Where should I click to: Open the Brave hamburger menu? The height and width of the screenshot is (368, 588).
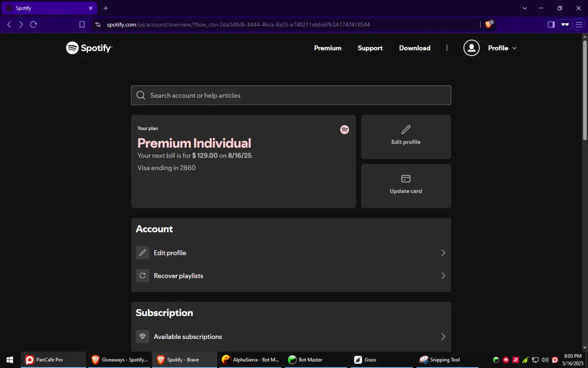pos(579,24)
